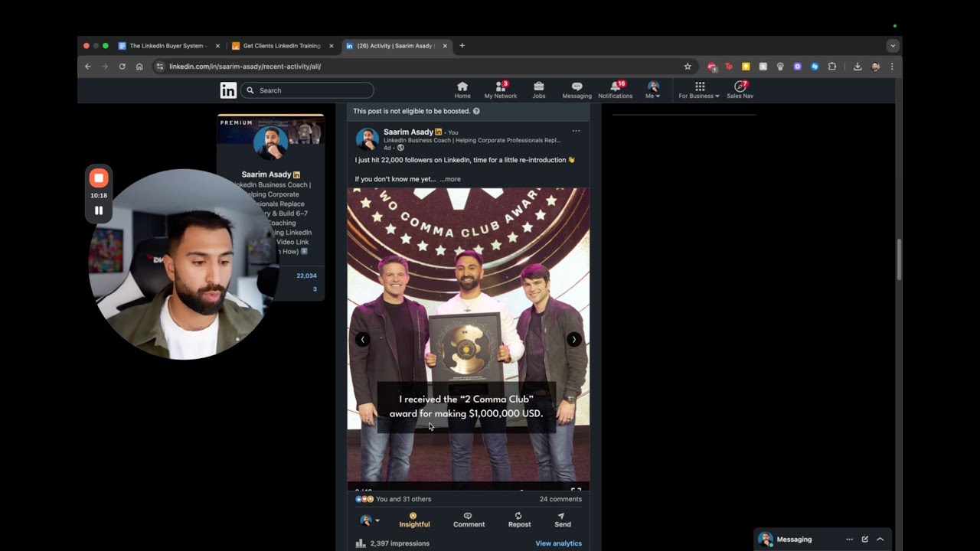Click sidebar profile picture of Saarim Asady

(x=270, y=142)
